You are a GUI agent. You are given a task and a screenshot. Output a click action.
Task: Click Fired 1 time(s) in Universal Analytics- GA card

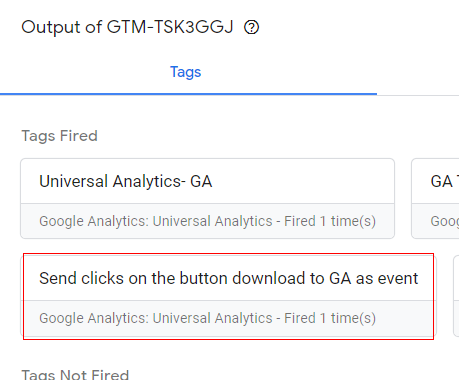pos(330,221)
